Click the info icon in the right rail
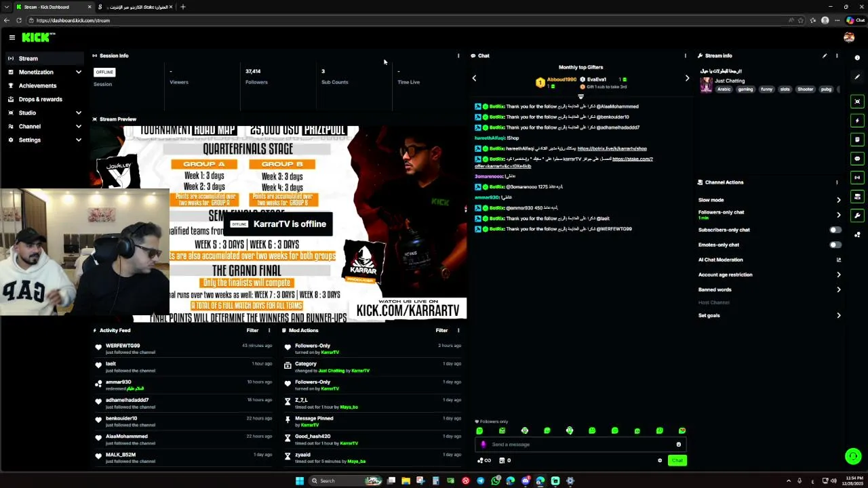This screenshot has height=488, width=868. (x=857, y=58)
